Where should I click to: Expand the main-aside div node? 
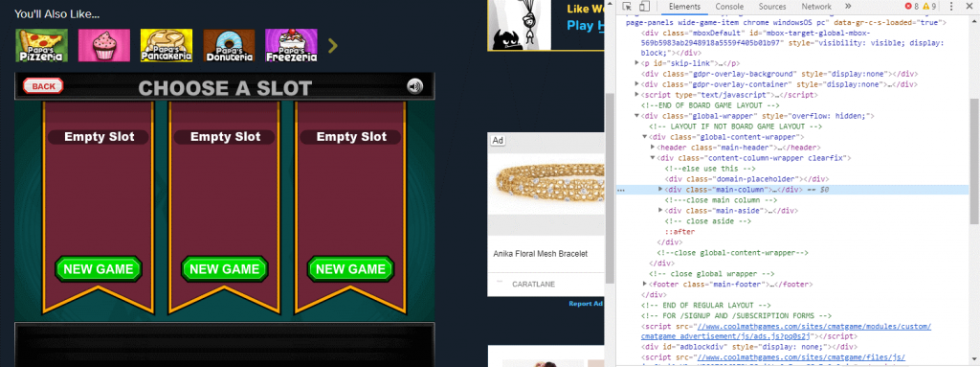[660, 211]
